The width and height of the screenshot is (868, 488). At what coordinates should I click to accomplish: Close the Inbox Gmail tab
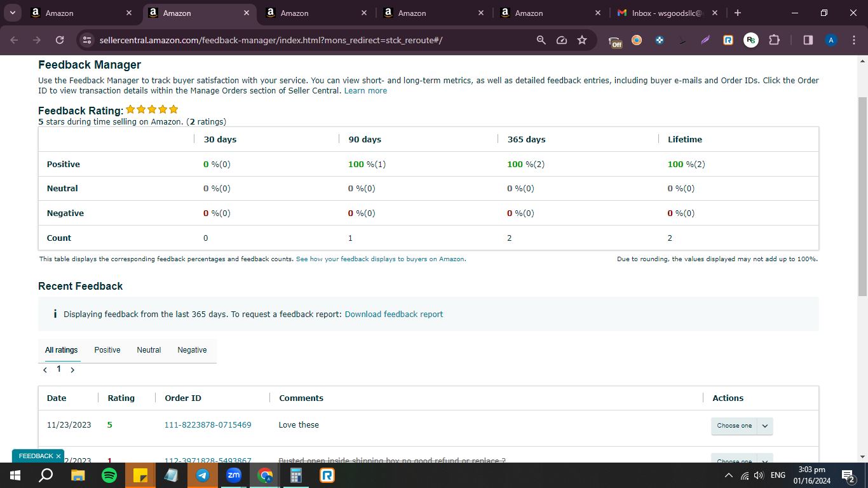(714, 13)
